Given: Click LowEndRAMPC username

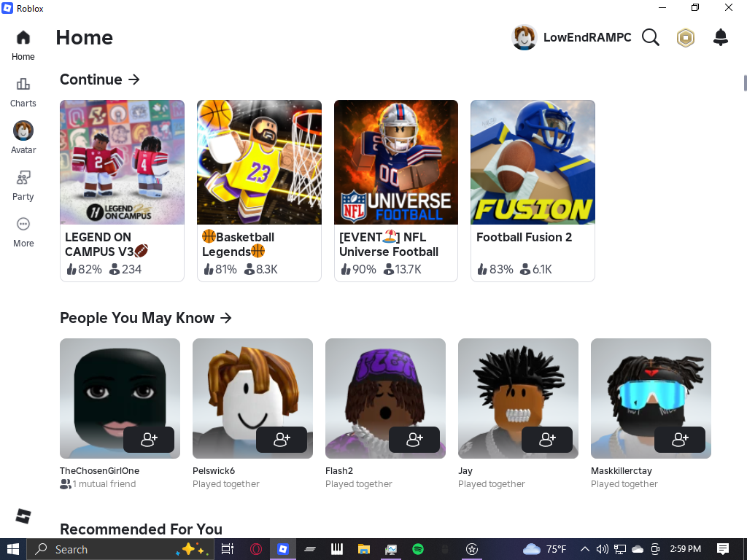Looking at the screenshot, I should (x=587, y=38).
